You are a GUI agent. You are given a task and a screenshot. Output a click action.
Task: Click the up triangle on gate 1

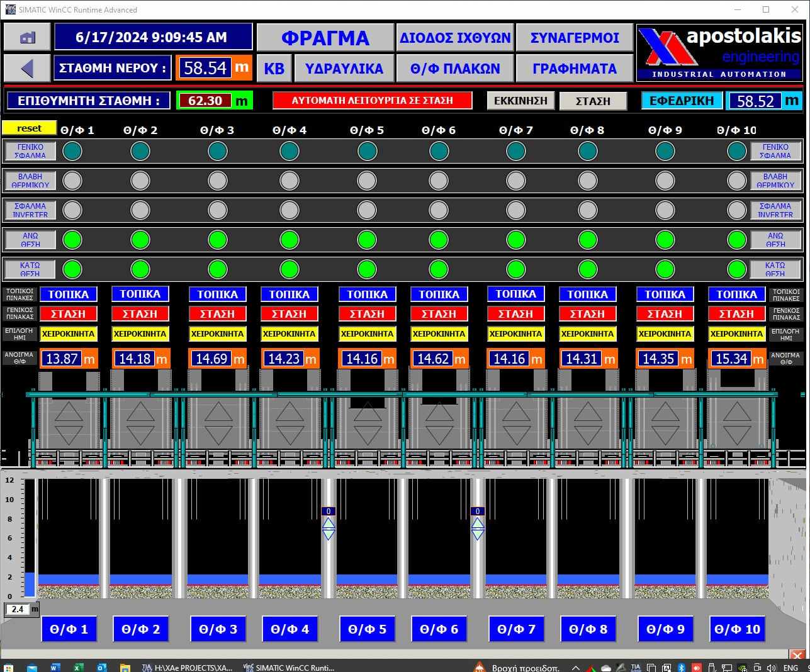pos(69,413)
